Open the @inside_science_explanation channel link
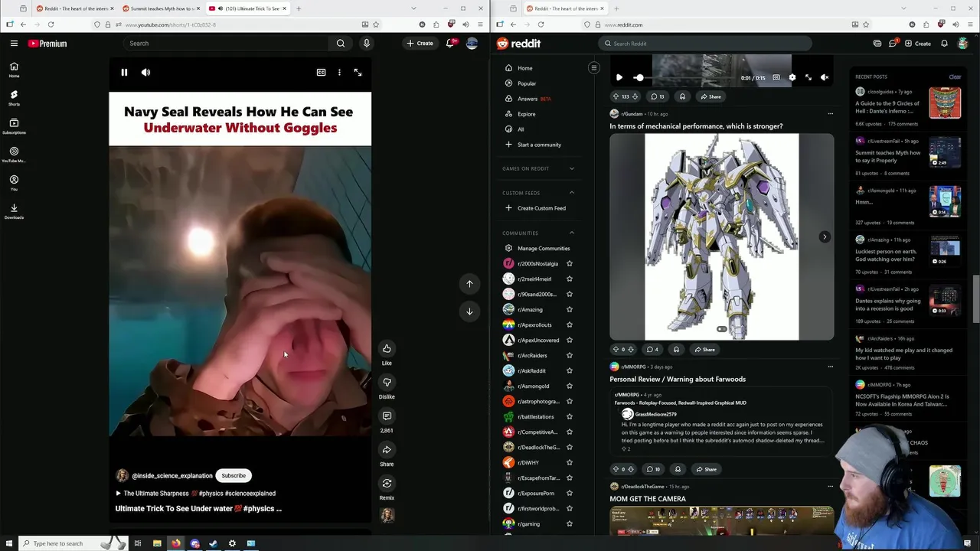 (x=172, y=476)
